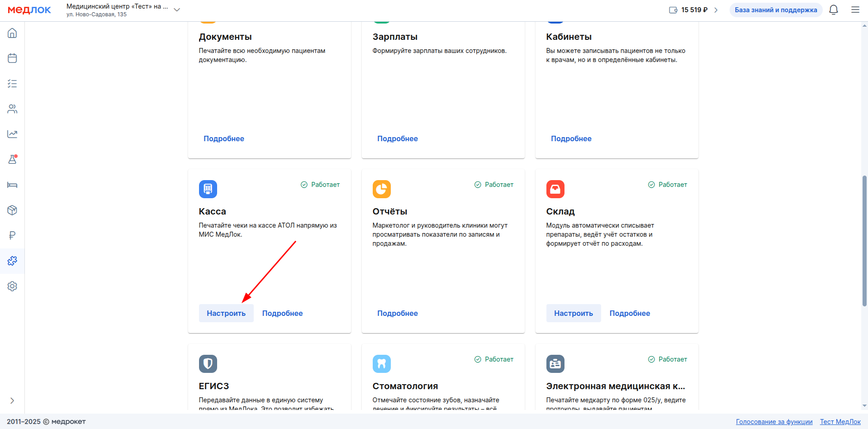Open the laboratory flask sidebar icon
The width and height of the screenshot is (868, 429).
coord(12,159)
